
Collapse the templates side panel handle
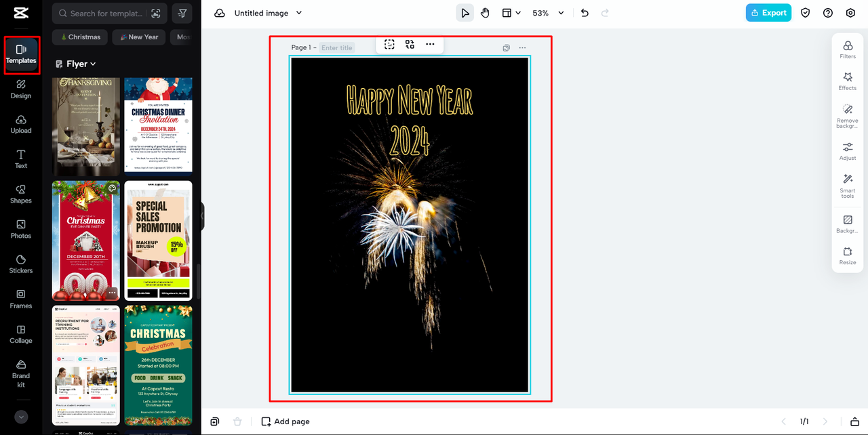coord(202,217)
